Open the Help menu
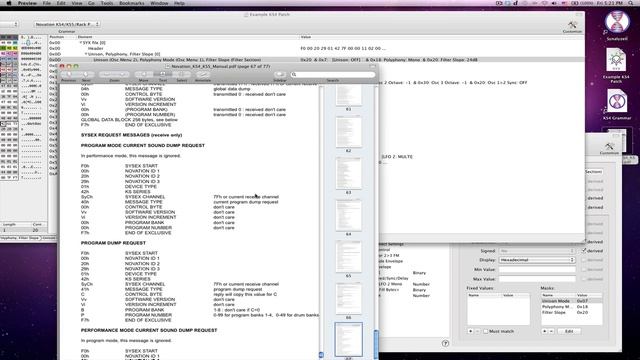640x360 pixels. 179,3
